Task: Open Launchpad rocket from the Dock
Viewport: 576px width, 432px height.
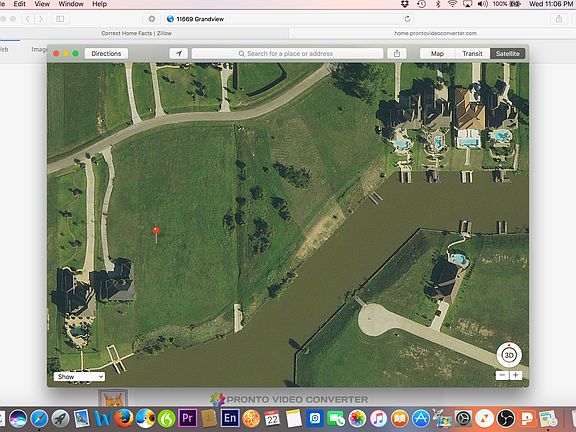Action: (60, 418)
